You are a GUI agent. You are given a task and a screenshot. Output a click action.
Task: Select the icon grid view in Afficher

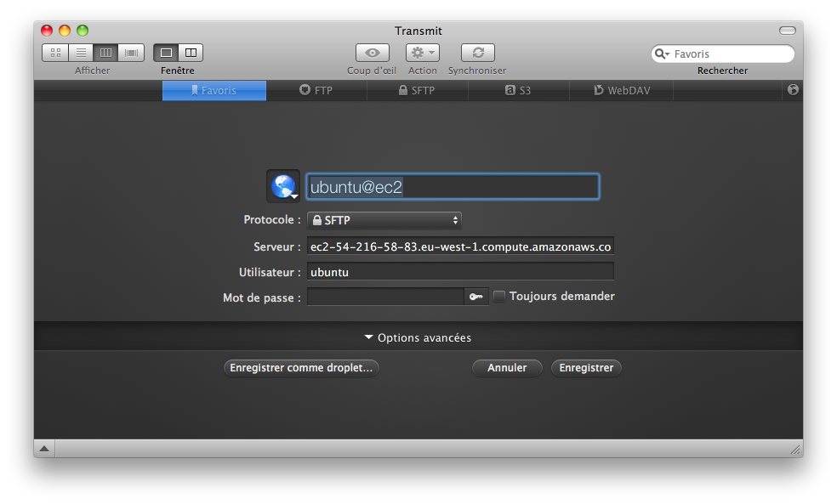(x=54, y=52)
